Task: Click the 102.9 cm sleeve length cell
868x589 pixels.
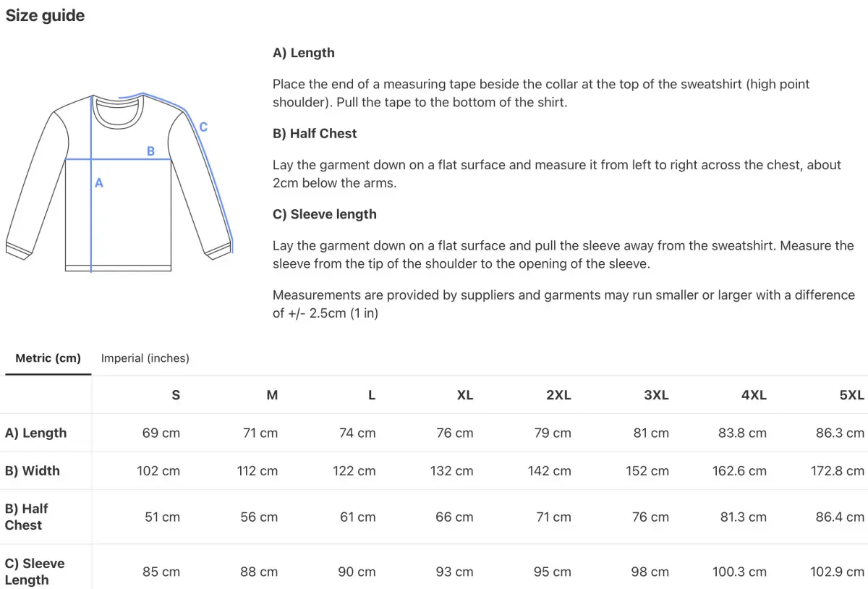Action: pyautogui.click(x=837, y=572)
